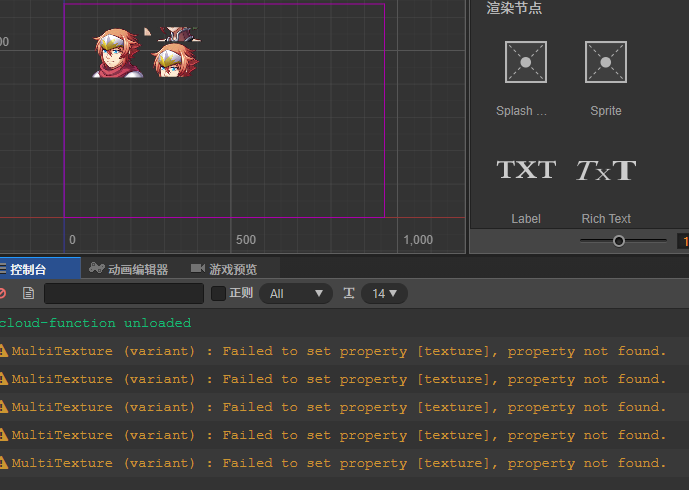Switch to the 动画编辑器 tab
The width and height of the screenshot is (689, 490).
click(x=129, y=269)
